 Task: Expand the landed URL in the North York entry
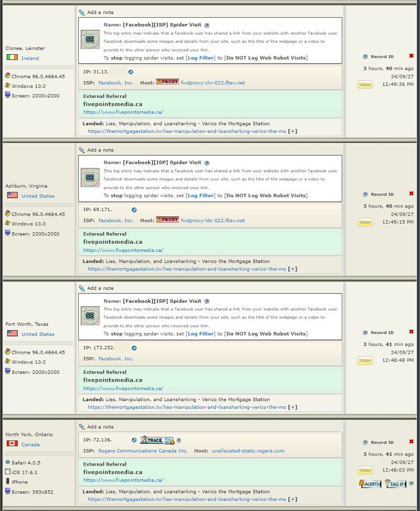tap(292, 499)
